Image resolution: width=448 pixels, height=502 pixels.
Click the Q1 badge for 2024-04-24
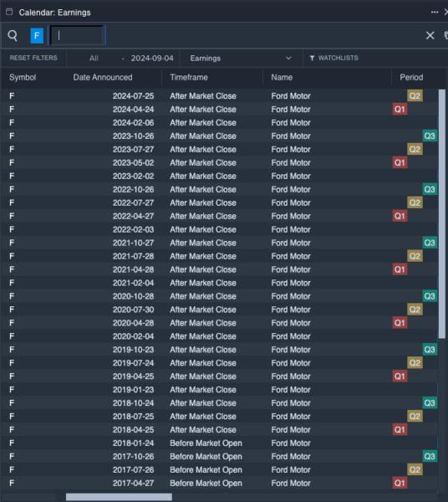click(400, 110)
